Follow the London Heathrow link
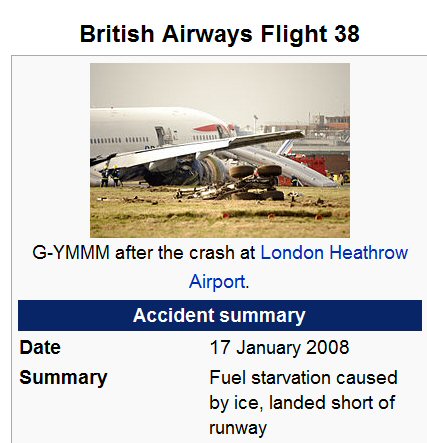The image size is (427, 443). (334, 253)
